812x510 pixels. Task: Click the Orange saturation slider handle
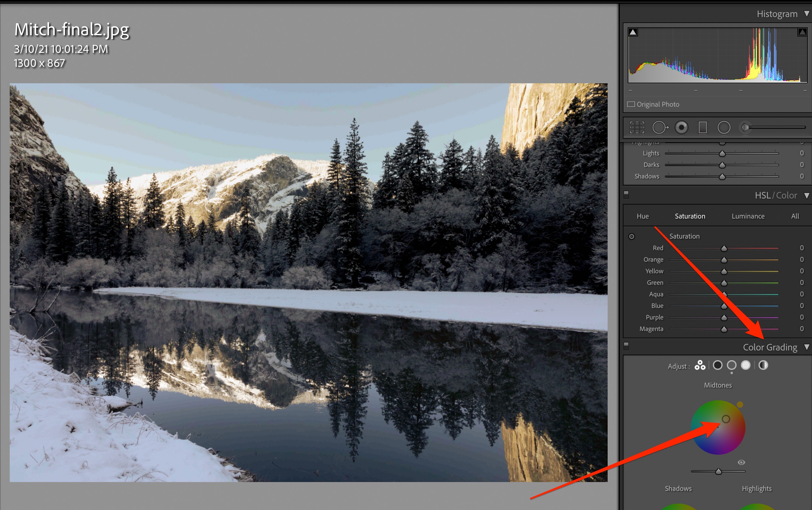tap(724, 260)
